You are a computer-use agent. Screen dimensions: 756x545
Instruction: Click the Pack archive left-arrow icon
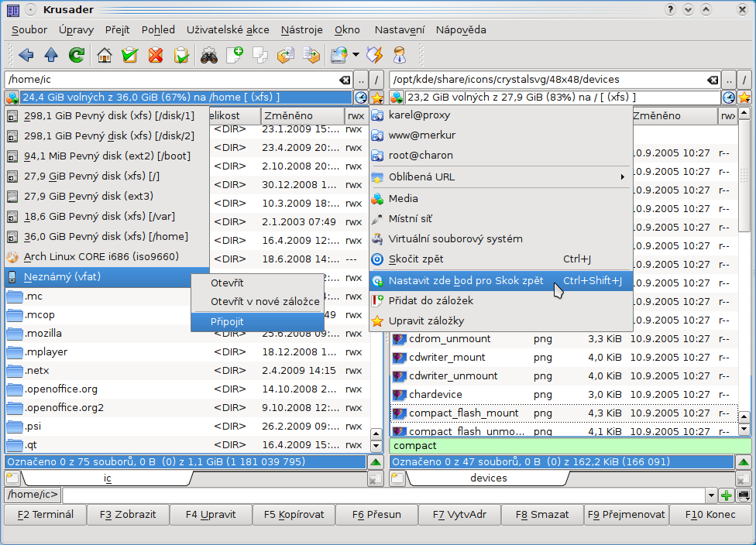pyautogui.click(x=286, y=55)
